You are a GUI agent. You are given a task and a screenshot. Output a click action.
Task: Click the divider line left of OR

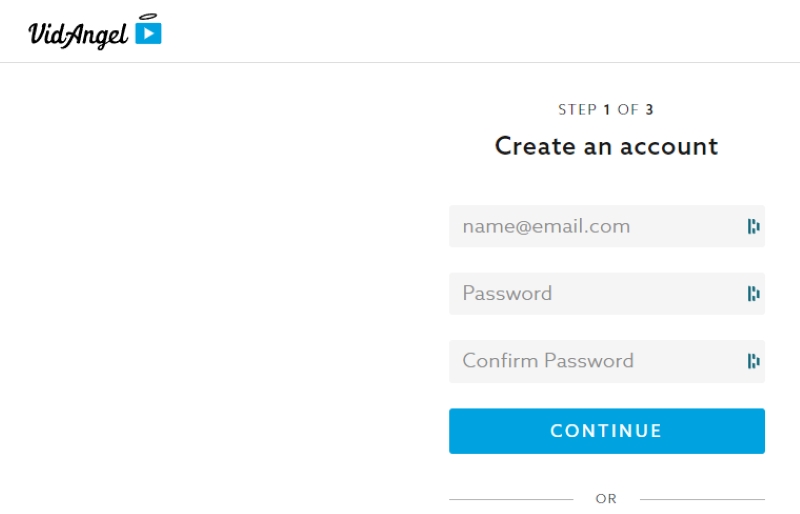click(x=511, y=499)
